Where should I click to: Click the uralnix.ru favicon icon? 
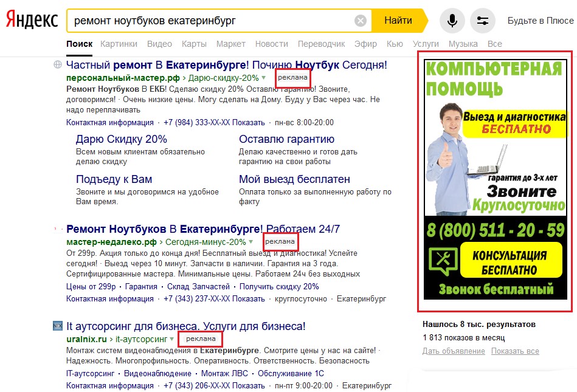(x=58, y=326)
